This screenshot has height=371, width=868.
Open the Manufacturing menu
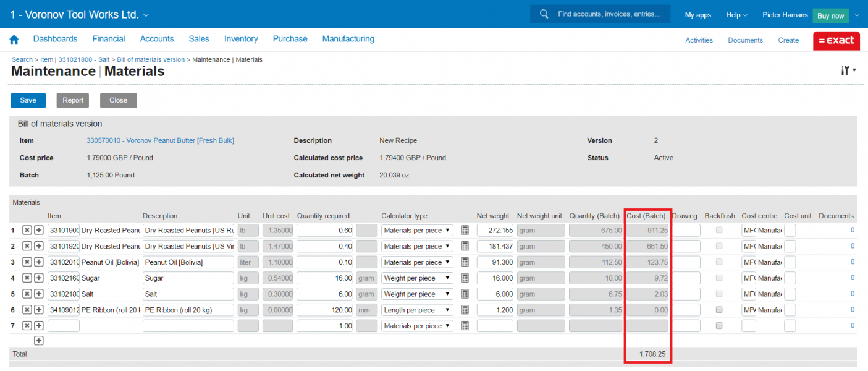[x=348, y=39]
